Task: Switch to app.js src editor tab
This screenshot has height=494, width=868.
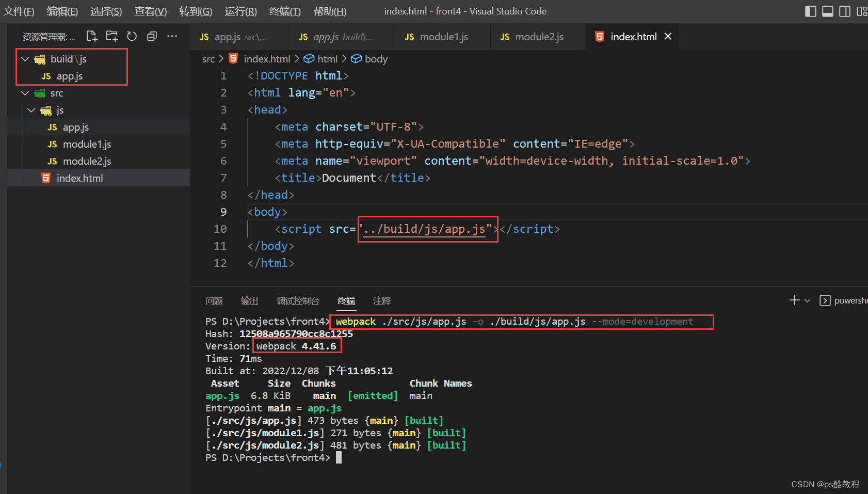Action: click(239, 37)
